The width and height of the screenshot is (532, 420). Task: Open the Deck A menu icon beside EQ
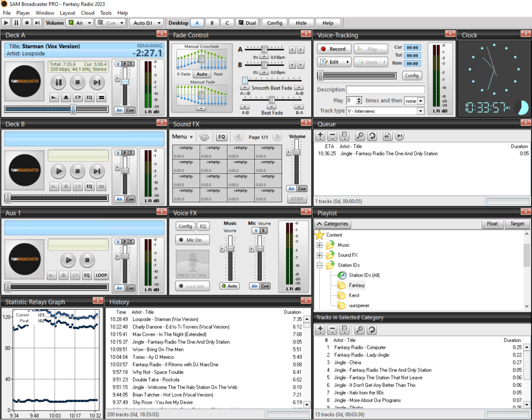[x=101, y=97]
